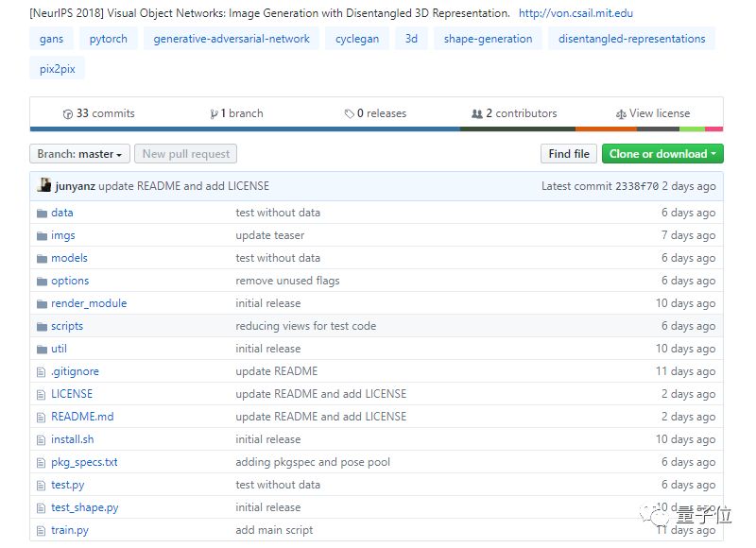Click the file icon beside LICENSE

42,394
